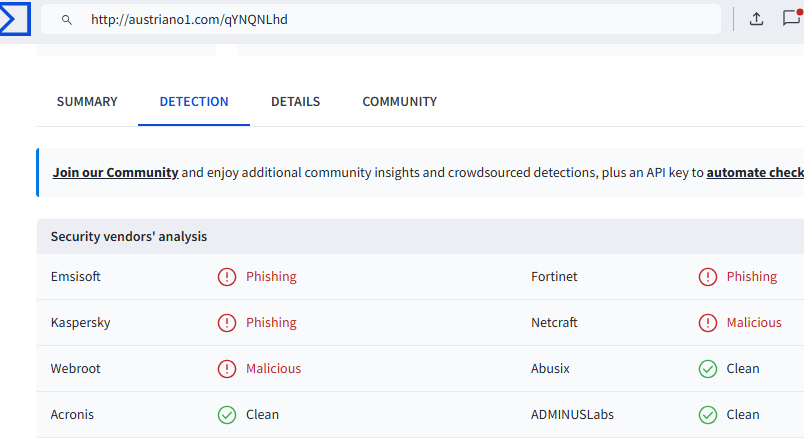Screen dimensions: 804x438
Task: Click the Fortinet Phishing alert icon
Action: (x=708, y=277)
